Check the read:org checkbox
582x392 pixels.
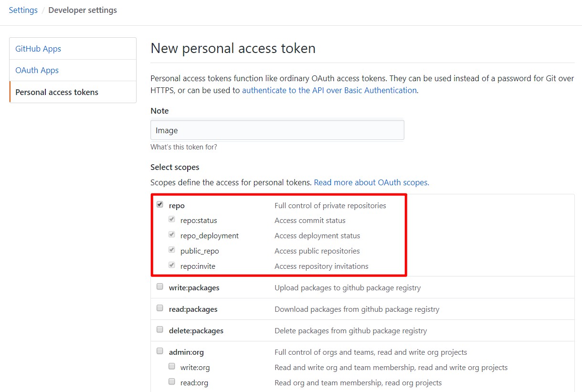(171, 381)
